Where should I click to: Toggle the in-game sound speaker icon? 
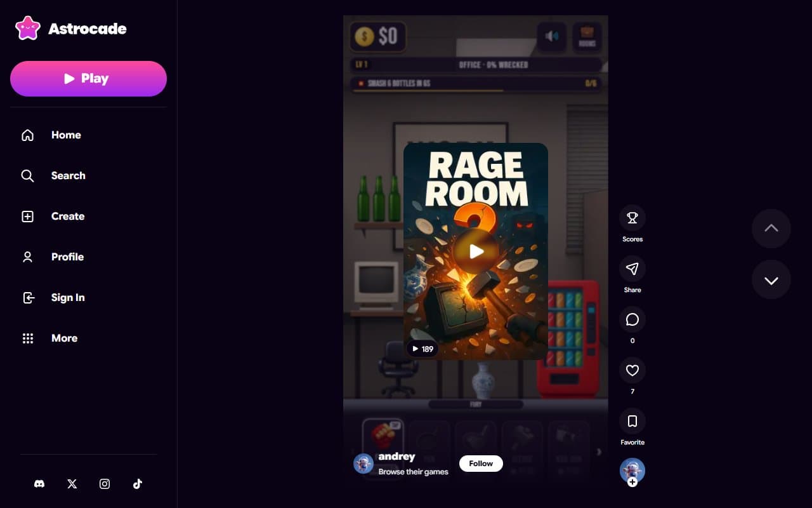tap(552, 37)
